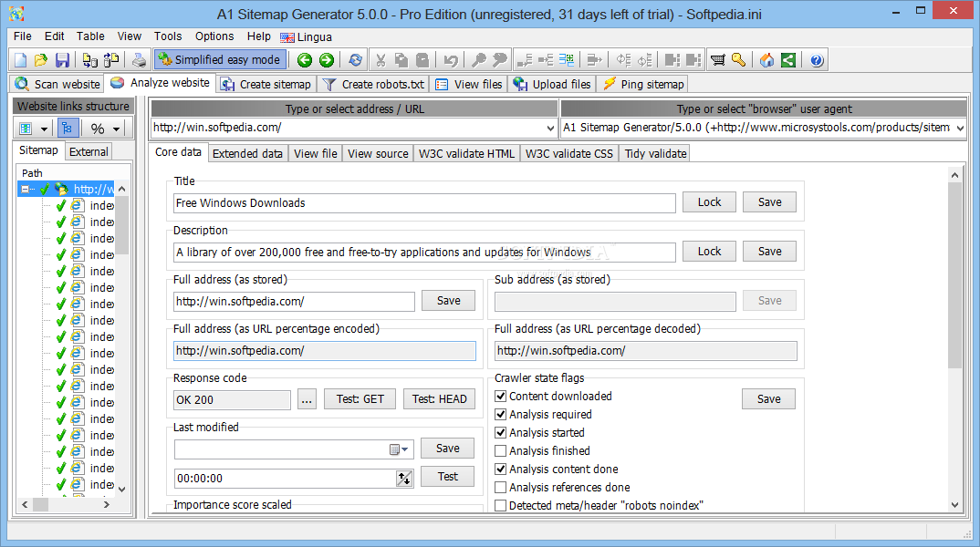Click the print icon in toolbar

(x=139, y=60)
